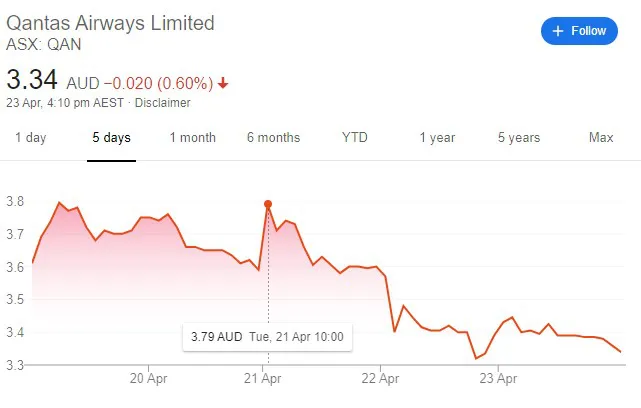Open the Disclaimer link
Viewport: 641px width, 408px height.
point(162,102)
